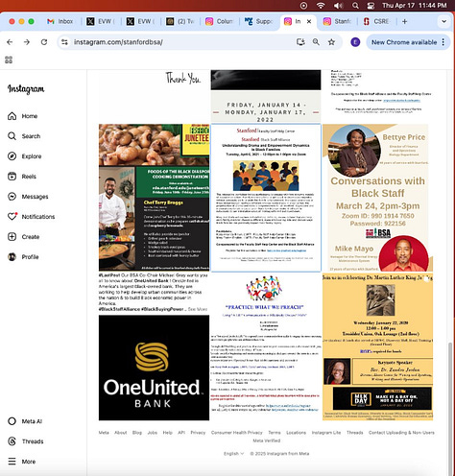The image size is (455, 476).
Task: Click Instagram Lite footer link
Action: coord(326,433)
